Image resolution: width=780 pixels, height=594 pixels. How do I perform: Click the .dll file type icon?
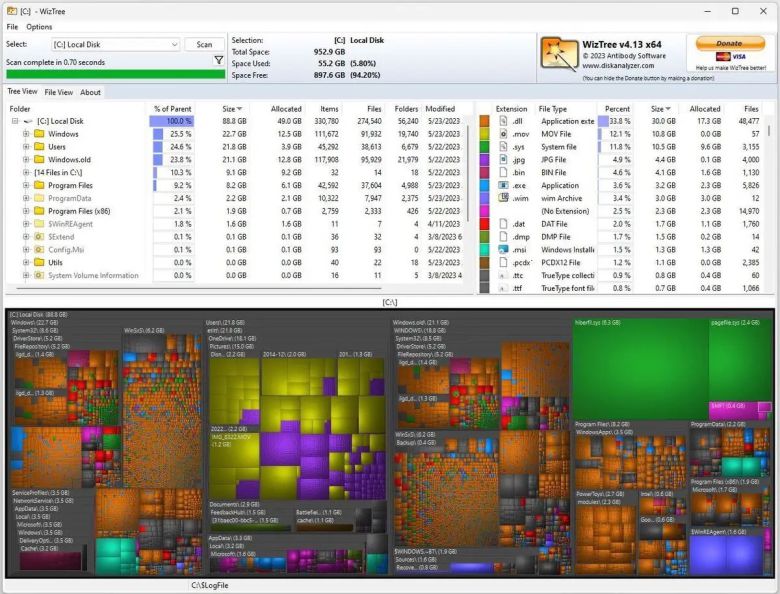click(503, 121)
